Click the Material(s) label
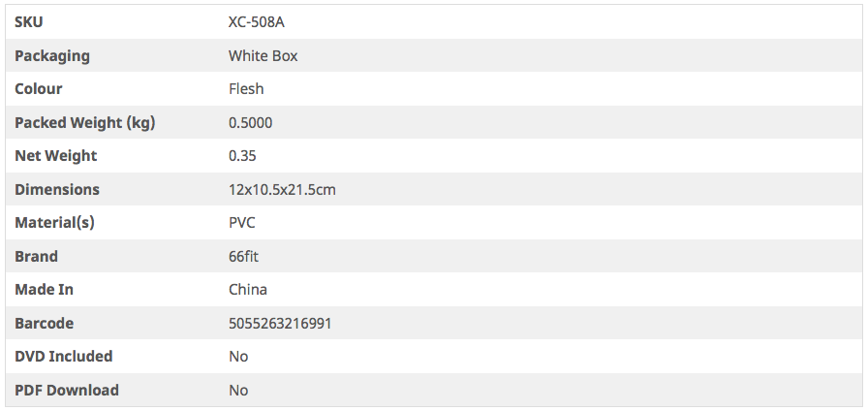 pyautogui.click(x=54, y=223)
